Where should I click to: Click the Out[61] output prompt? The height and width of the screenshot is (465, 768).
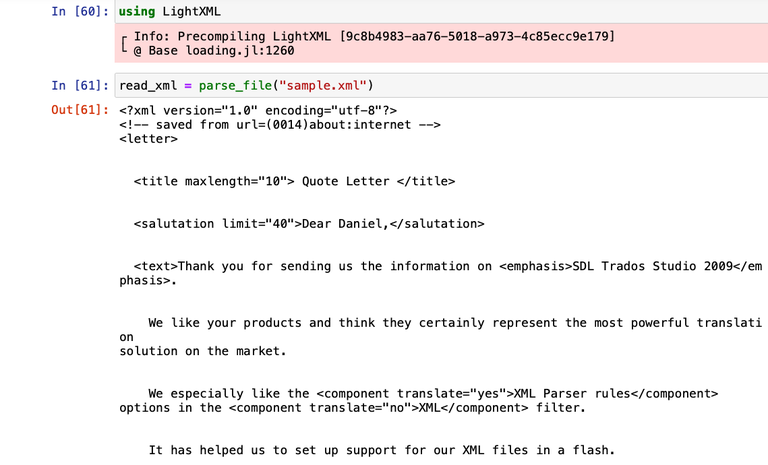coord(81,110)
